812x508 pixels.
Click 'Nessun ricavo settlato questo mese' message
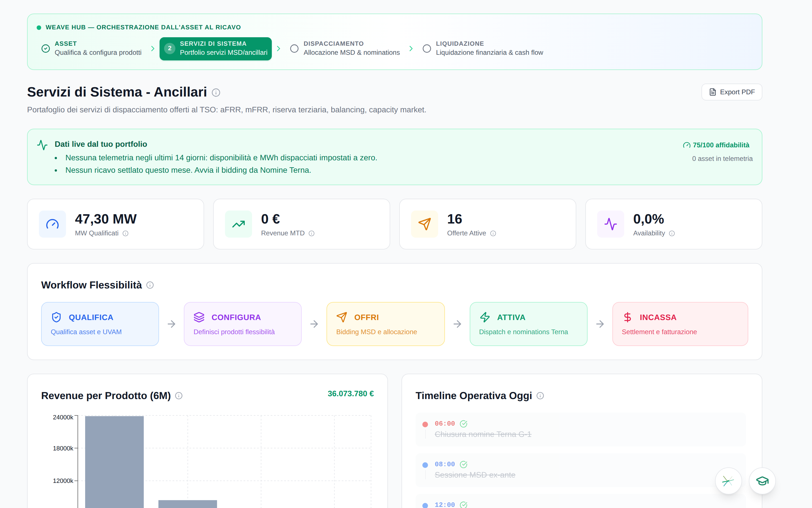(188, 170)
